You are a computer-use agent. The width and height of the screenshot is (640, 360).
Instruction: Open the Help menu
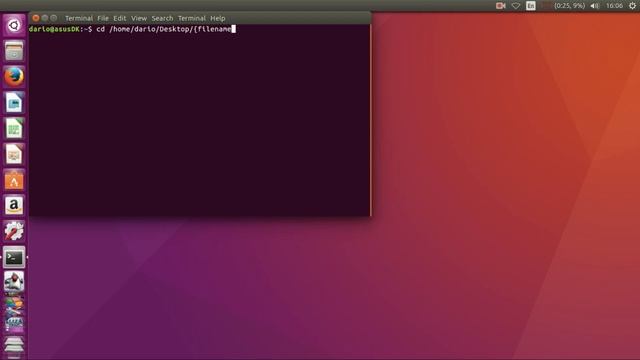[218, 18]
